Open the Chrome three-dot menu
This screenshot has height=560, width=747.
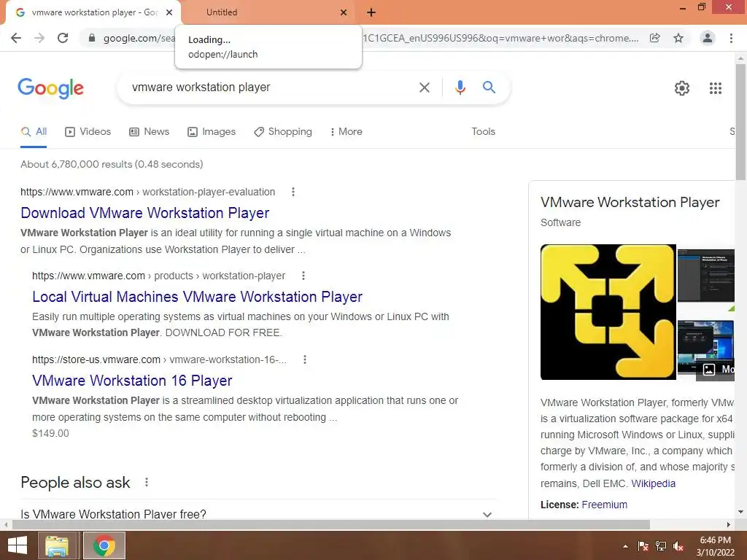[x=731, y=38]
